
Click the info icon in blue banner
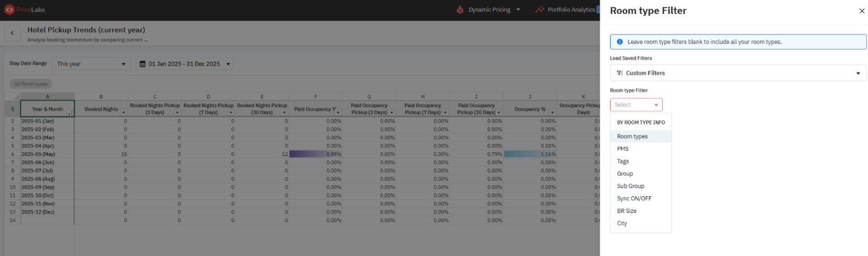click(x=620, y=42)
